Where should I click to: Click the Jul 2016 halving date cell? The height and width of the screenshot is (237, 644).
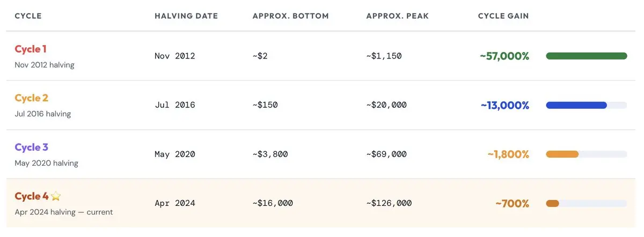coord(175,105)
